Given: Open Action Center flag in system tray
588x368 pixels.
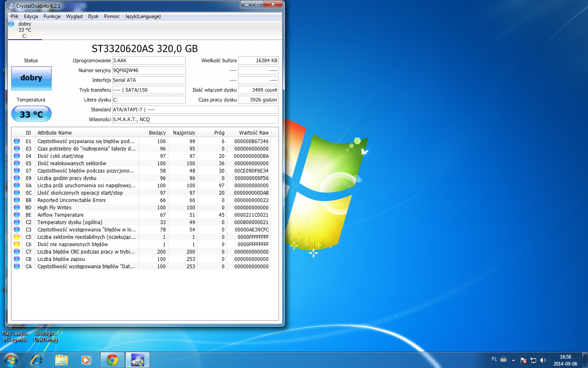Looking at the screenshot, I should point(523,360).
